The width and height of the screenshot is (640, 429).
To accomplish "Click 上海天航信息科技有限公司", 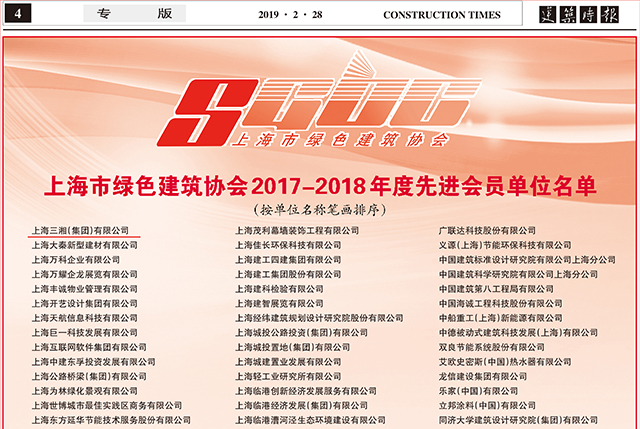I will click(85, 318).
